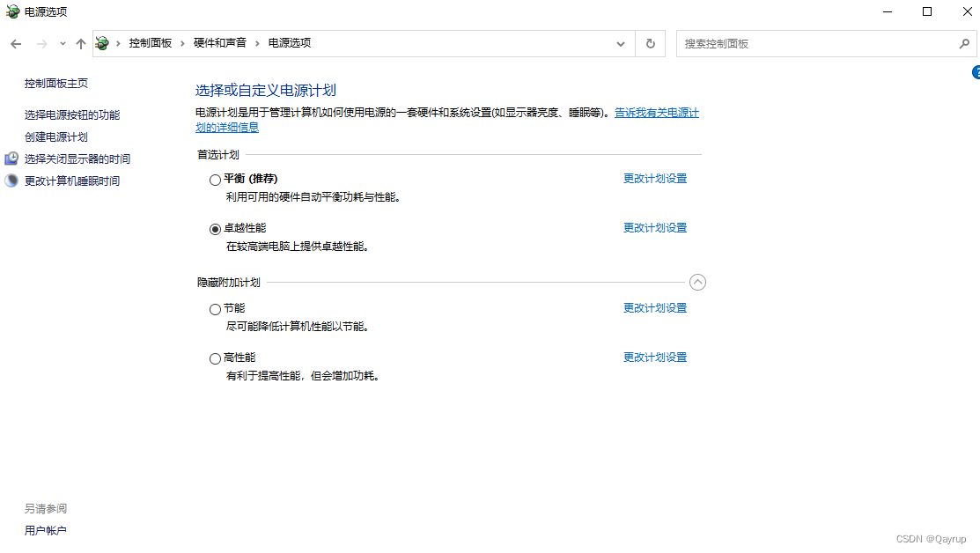Screen dimensions: 980x553
Task: Click the Back navigation arrow
Action: tap(16, 44)
